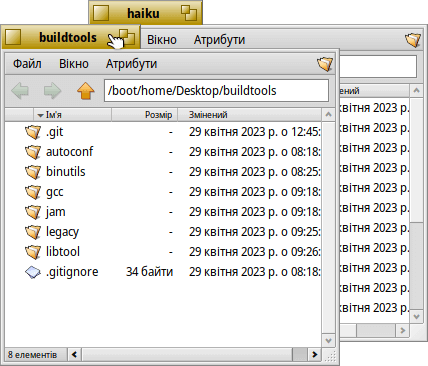Select the gcc folder icon

coord(33,192)
